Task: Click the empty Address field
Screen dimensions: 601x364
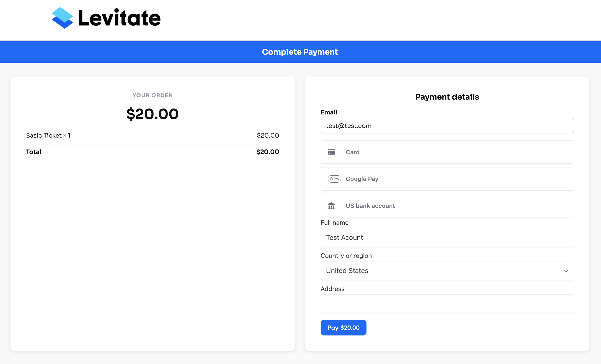Action: [x=447, y=303]
